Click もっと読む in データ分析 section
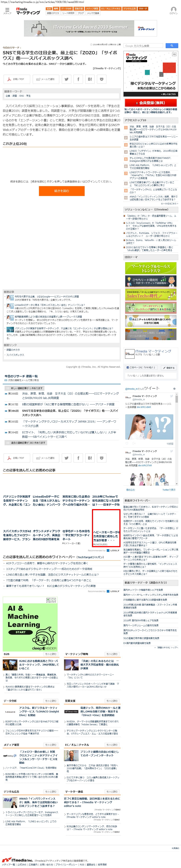The height and width of the screenshot is (868, 181). (51, 701)
